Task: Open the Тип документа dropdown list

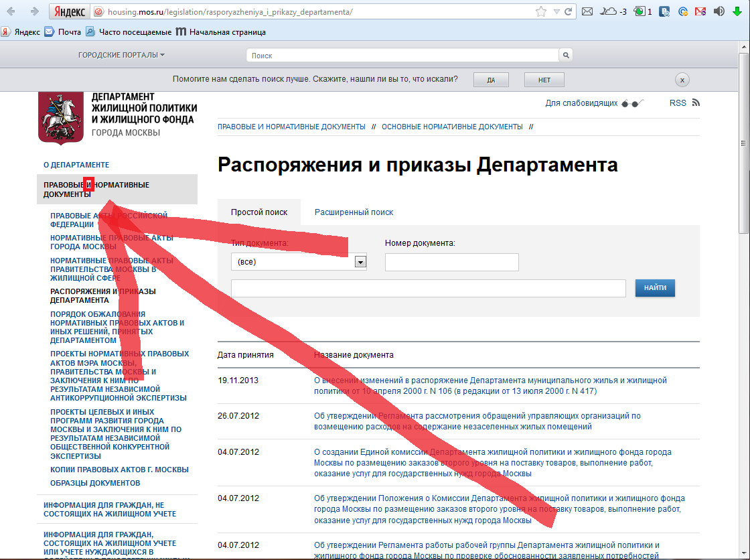Action: point(360,262)
